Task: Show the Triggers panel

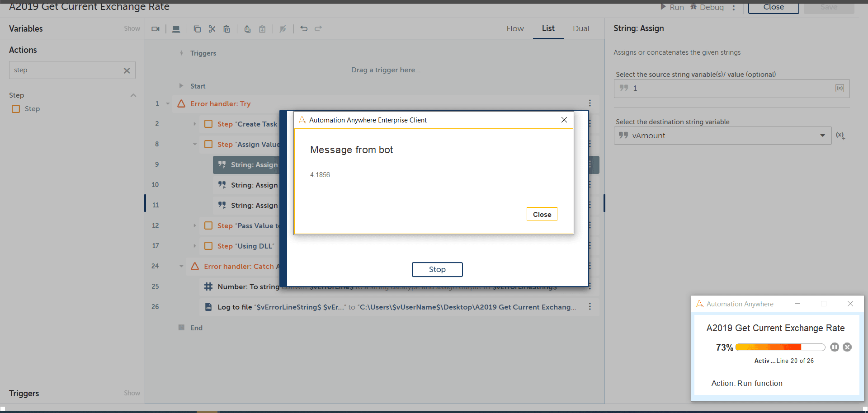Action: coord(132,393)
